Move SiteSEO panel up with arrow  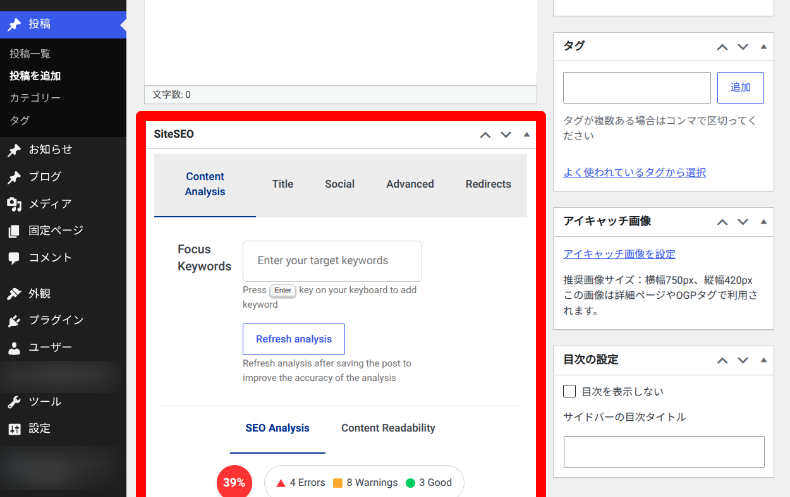[485, 135]
